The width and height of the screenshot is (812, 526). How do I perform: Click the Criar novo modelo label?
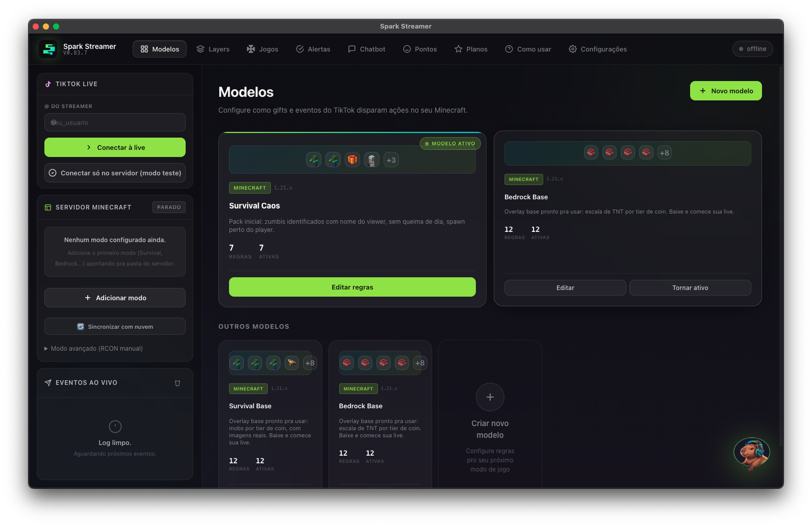pyautogui.click(x=490, y=429)
